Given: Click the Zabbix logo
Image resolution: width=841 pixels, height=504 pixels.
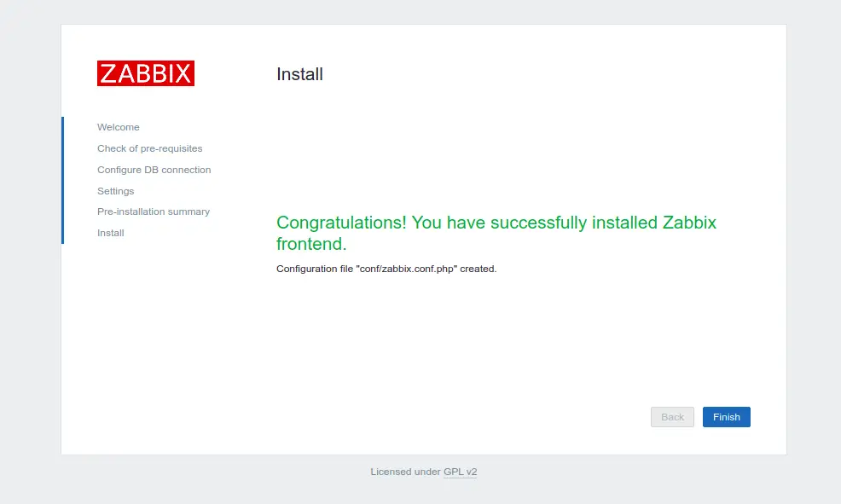Looking at the screenshot, I should coord(146,73).
